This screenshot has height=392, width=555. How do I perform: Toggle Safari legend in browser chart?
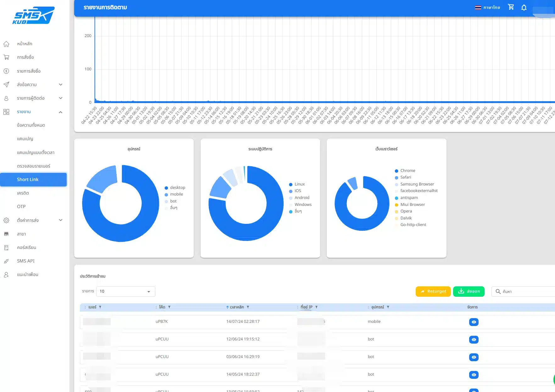point(405,177)
